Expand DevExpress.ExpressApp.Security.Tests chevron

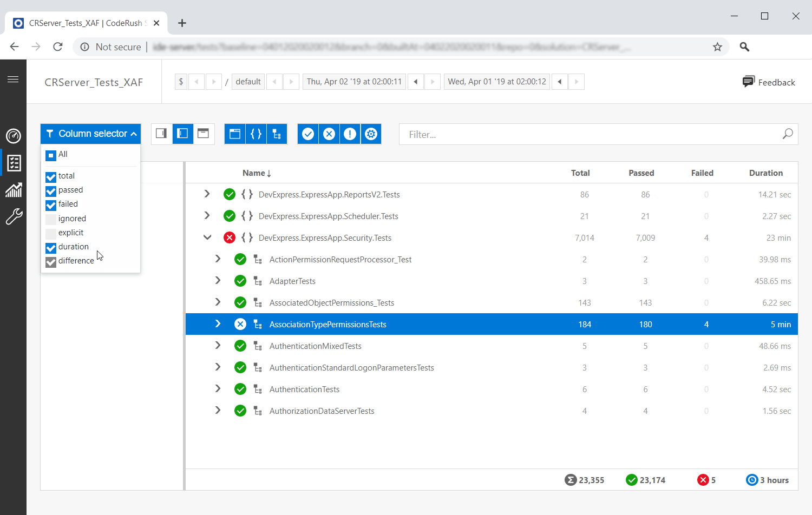pos(207,237)
